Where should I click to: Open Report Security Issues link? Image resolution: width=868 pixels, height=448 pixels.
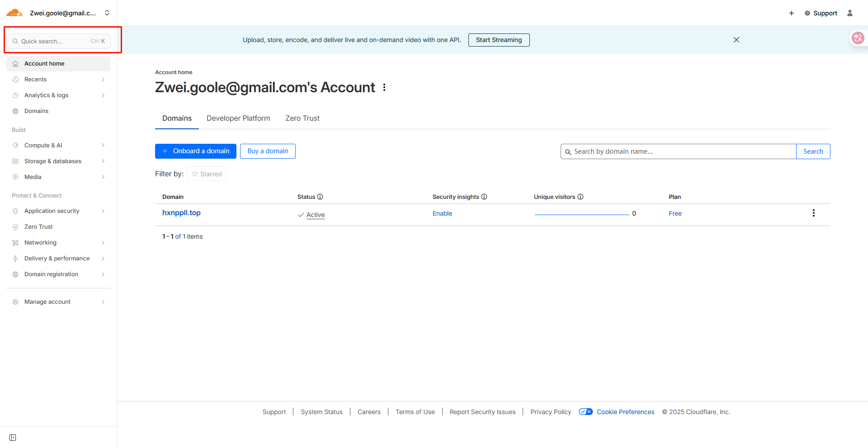coord(482,412)
